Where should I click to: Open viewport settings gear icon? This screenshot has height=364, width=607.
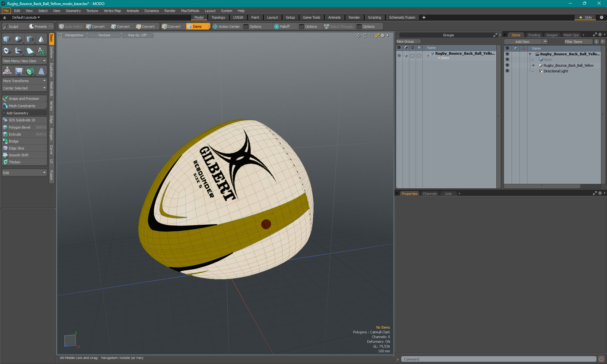[383, 35]
